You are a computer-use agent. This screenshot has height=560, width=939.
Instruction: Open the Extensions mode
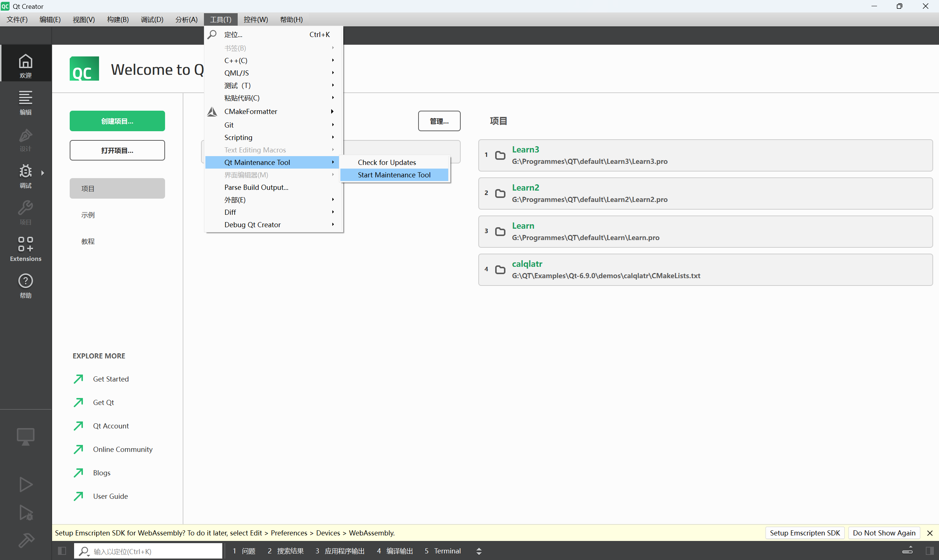[x=26, y=249]
